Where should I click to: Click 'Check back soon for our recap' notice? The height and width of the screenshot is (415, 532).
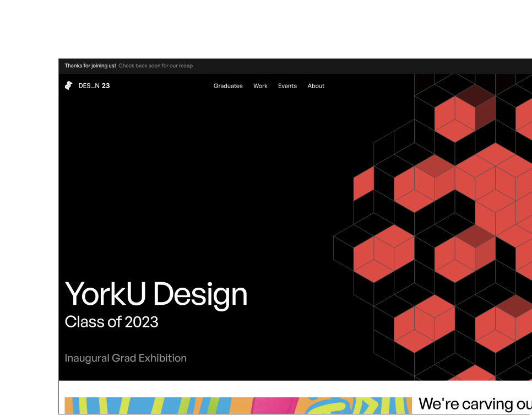pos(155,66)
